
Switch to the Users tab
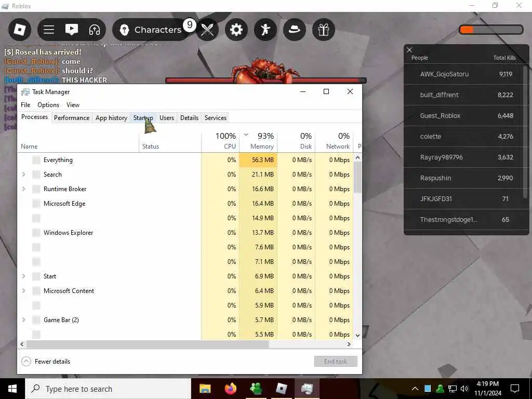[167, 118]
